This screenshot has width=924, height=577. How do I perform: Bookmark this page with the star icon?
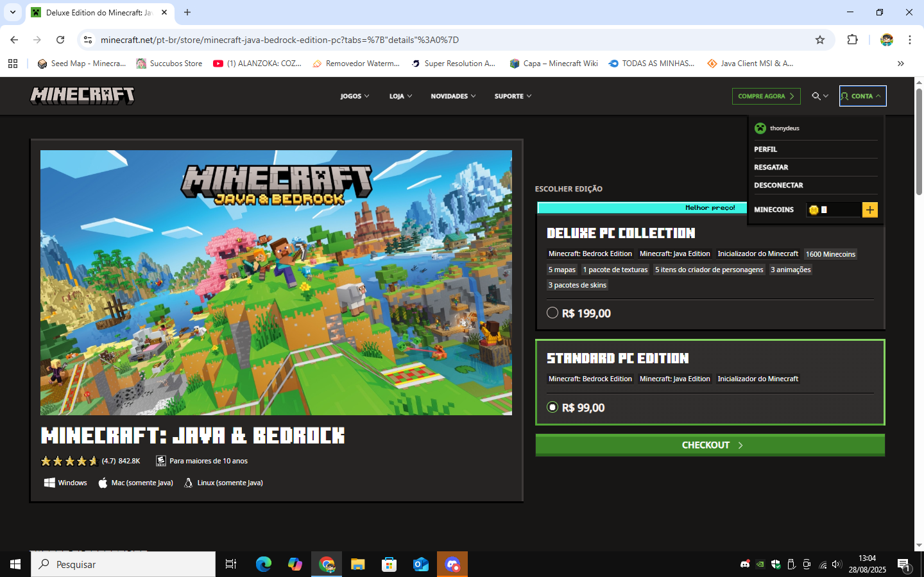click(x=820, y=40)
